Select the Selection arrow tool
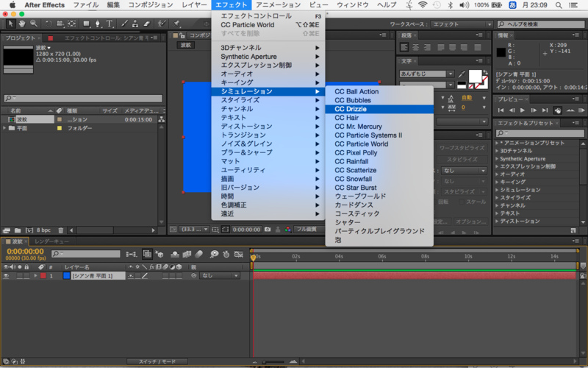This screenshot has width=588, height=368. pos(10,24)
